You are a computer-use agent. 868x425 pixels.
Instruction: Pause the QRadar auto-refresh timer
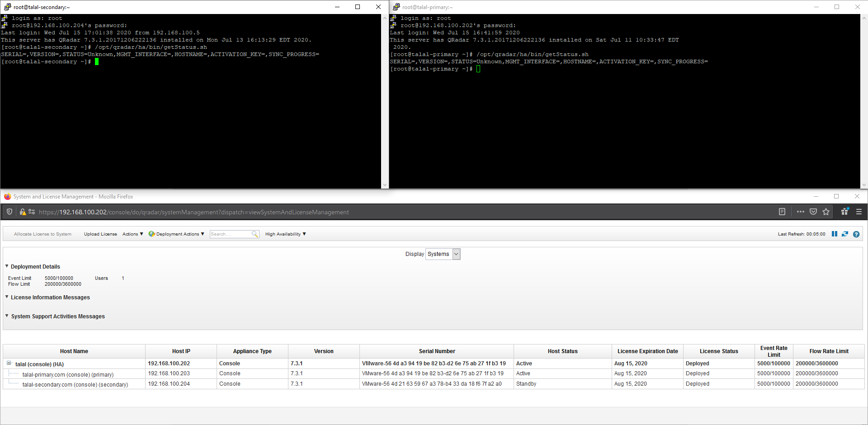(835, 234)
